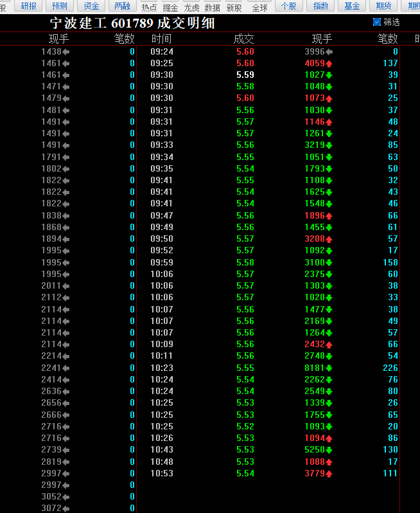Select volume value 1094
Screen dimensions: 420x513
point(315,438)
